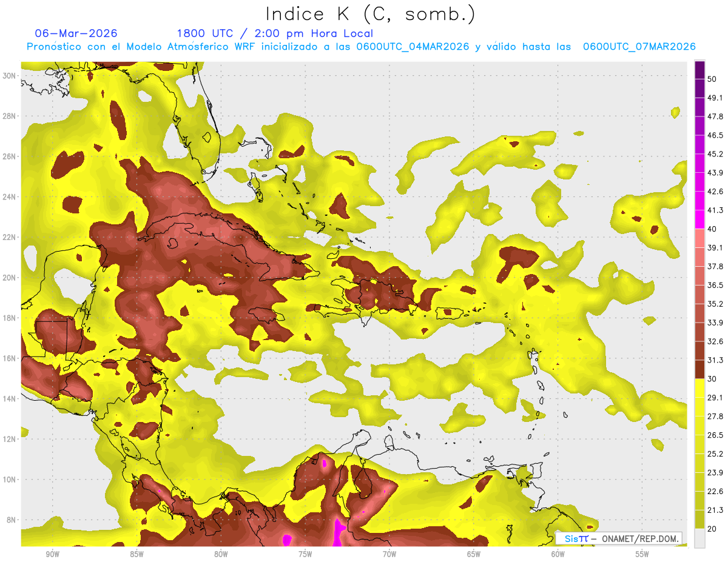
Task: Click the '20N' latitude label
Action: click(x=9, y=278)
